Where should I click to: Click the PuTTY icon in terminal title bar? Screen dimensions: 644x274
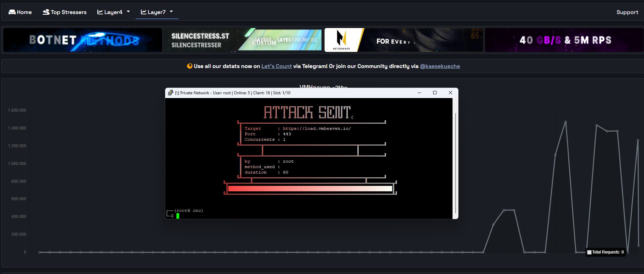point(170,93)
